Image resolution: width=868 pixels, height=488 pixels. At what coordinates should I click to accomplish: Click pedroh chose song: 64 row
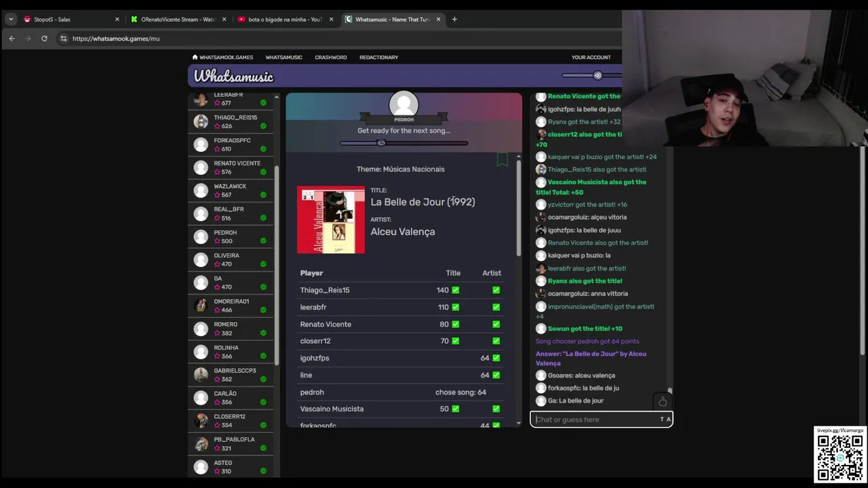[401, 392]
